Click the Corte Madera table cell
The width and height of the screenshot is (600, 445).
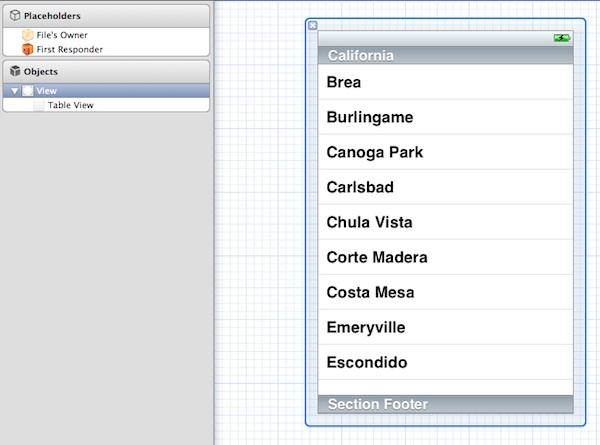[445, 258]
